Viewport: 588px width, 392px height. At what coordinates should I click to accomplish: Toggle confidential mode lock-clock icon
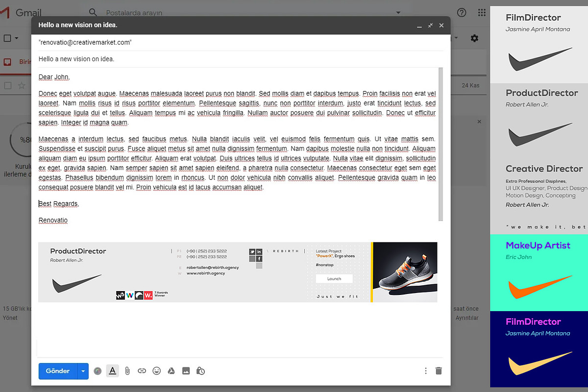(x=200, y=371)
